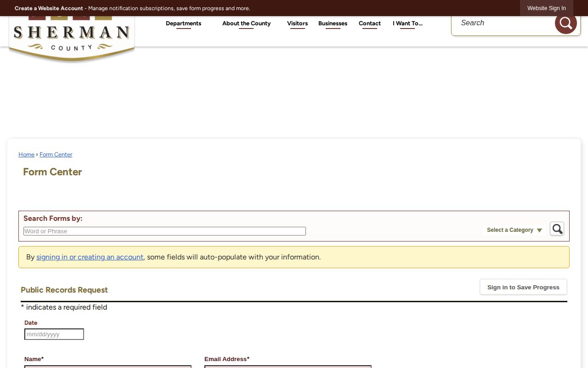Open the Sherman County logo homepage

[72, 39]
